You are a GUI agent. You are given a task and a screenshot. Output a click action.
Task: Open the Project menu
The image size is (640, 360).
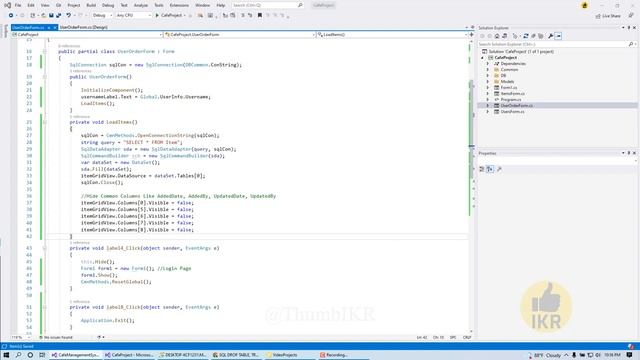coord(74,5)
